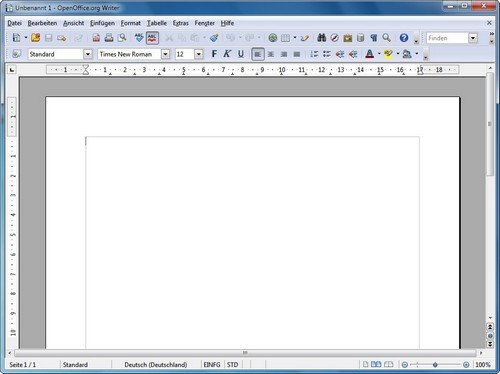Align text right icon

click(x=284, y=54)
